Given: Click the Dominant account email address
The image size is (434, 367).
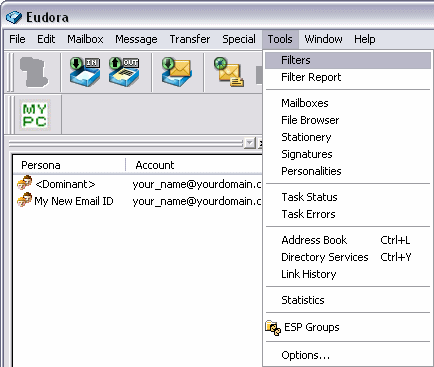Looking at the screenshot, I should tap(197, 184).
